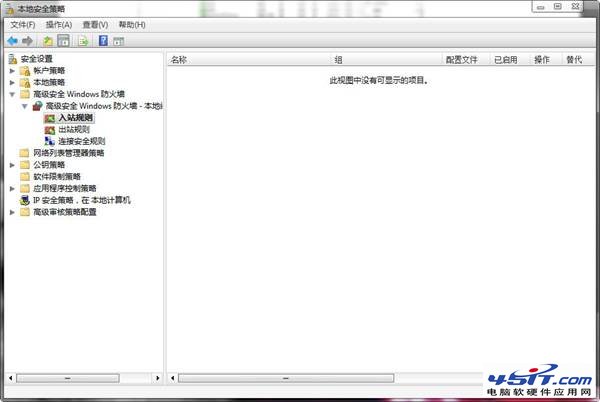This screenshot has height=402, width=600.
Task: Click list pane scrollbar left arrow
Action: click(x=173, y=378)
